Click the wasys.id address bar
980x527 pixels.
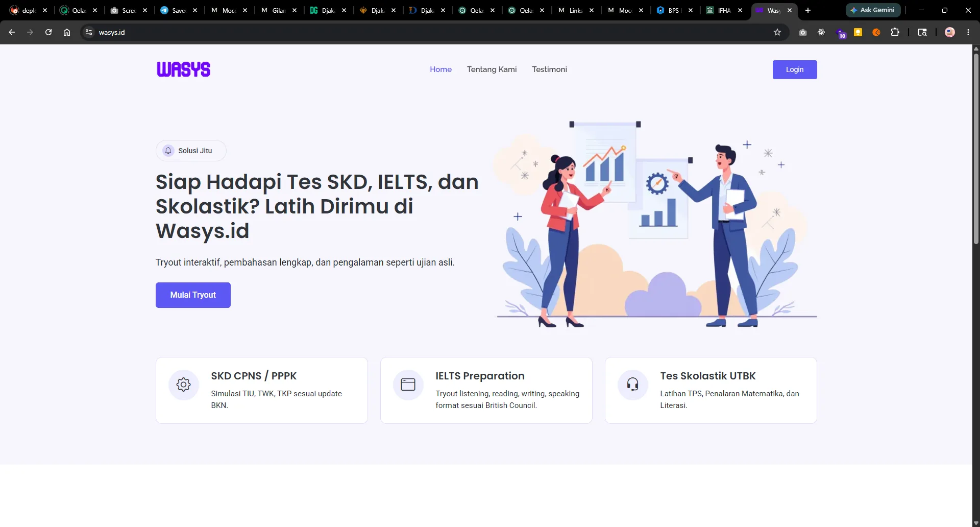coord(434,32)
